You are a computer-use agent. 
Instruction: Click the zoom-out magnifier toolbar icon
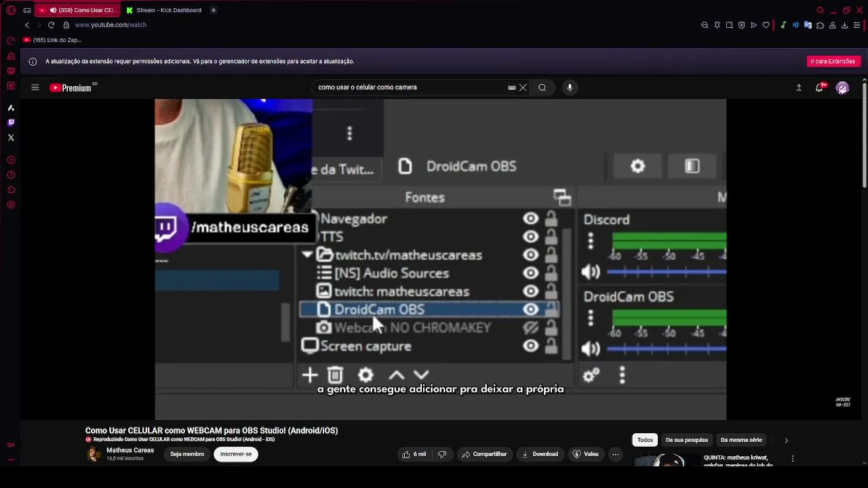(705, 25)
